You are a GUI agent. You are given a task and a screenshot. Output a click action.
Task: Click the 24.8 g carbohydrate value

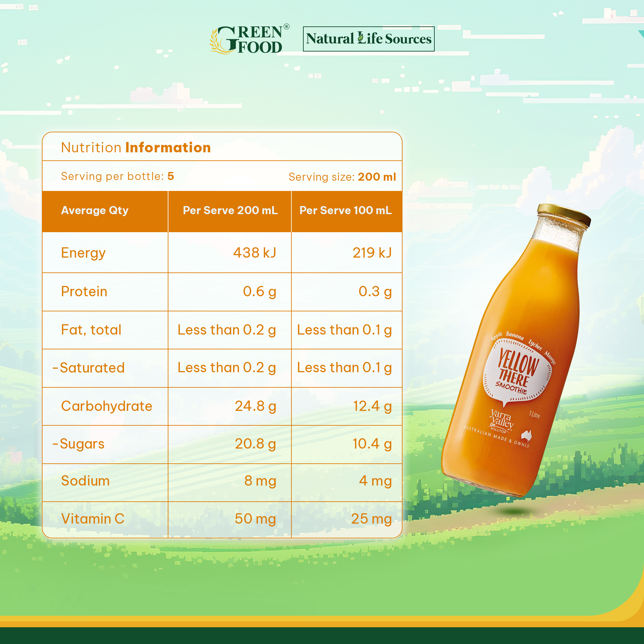255,407
